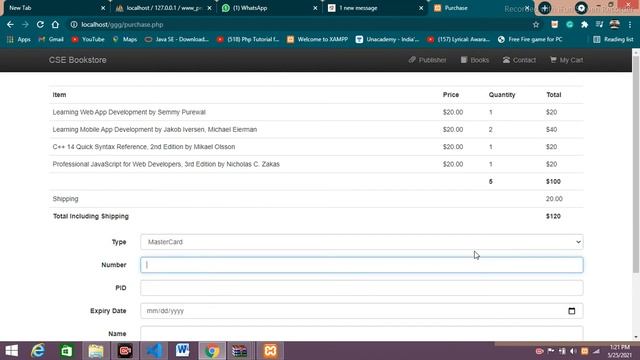Open screen recorder taskbar icon
The image size is (640, 360).
125,351
